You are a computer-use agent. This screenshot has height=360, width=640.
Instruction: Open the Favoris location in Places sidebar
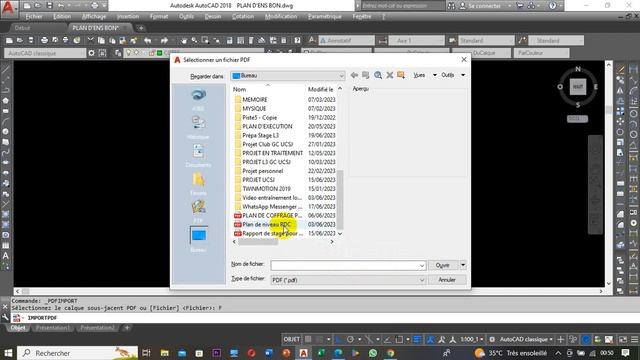[198, 184]
